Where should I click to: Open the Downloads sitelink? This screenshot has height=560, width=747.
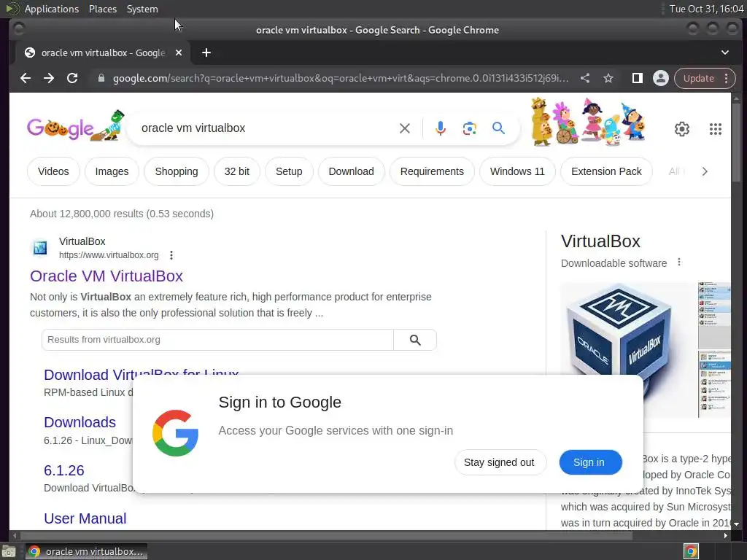[80, 422]
